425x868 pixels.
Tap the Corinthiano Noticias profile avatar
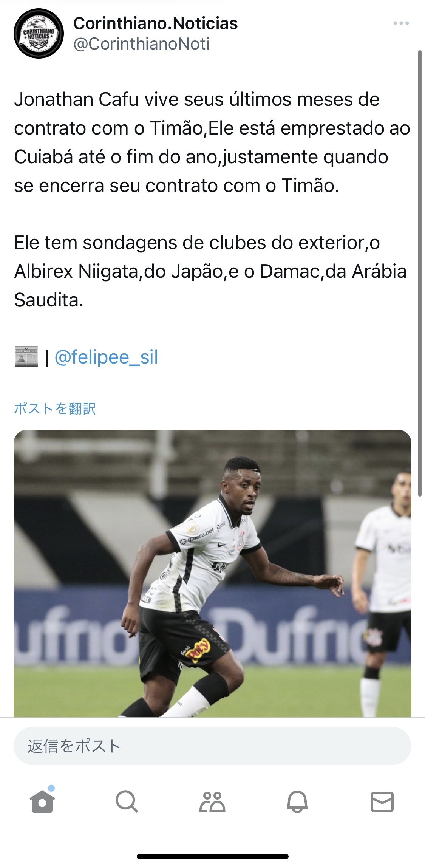[x=39, y=33]
